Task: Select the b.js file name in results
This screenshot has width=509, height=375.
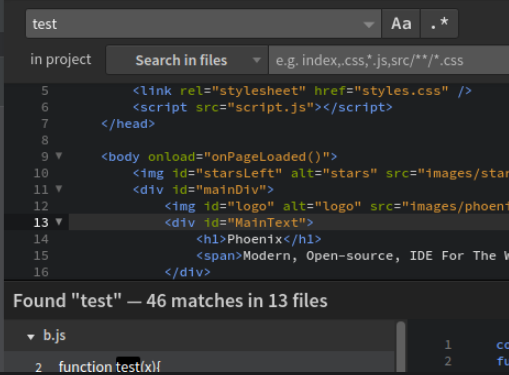Action: pyautogui.click(x=54, y=335)
